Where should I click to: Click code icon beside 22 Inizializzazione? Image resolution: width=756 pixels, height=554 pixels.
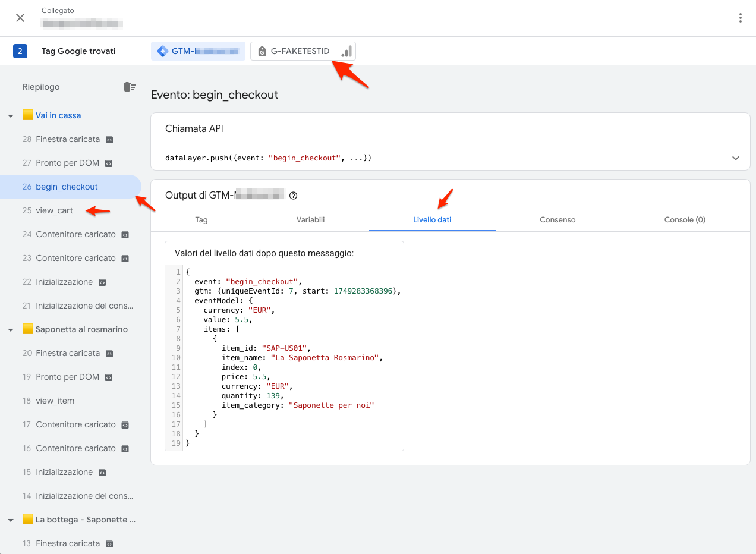102,282
